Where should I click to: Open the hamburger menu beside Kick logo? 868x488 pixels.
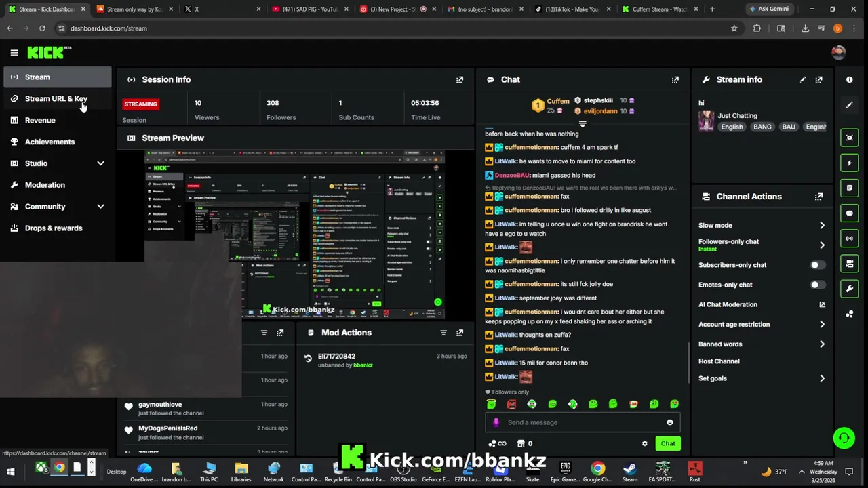[14, 52]
